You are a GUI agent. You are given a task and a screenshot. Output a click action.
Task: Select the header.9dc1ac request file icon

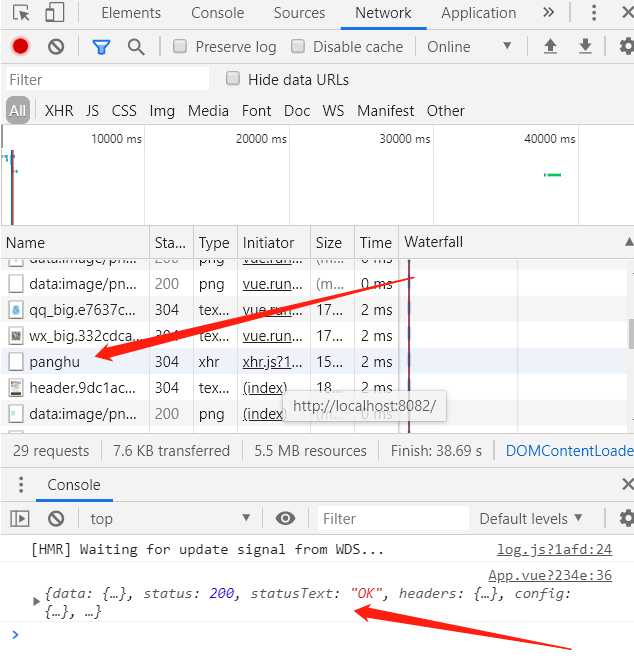pyautogui.click(x=16, y=388)
